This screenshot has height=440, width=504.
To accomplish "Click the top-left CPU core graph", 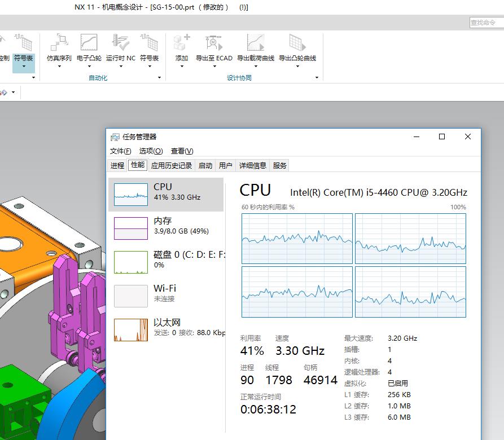I will pyautogui.click(x=297, y=239).
